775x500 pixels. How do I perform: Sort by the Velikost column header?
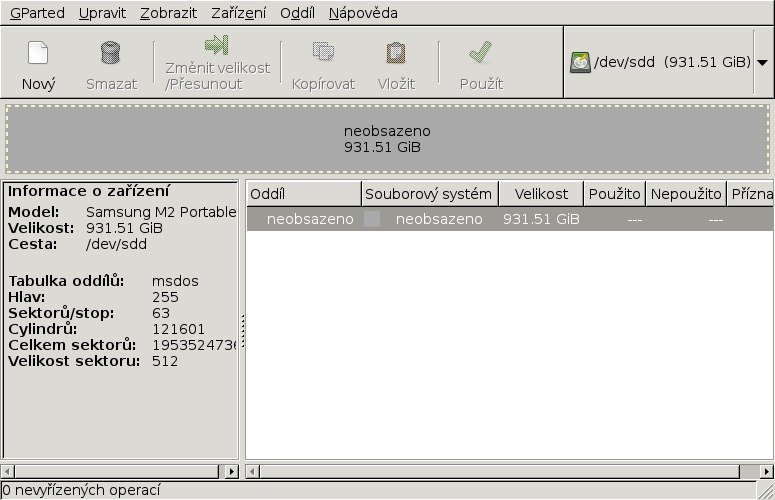[541, 194]
